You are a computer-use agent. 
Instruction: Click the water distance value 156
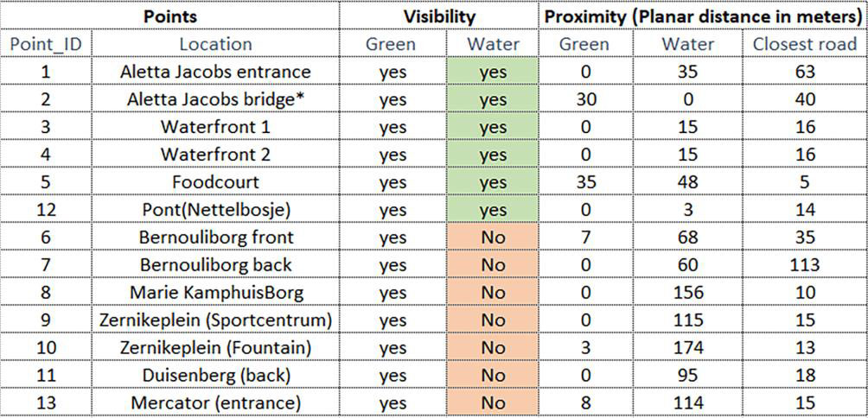point(687,293)
